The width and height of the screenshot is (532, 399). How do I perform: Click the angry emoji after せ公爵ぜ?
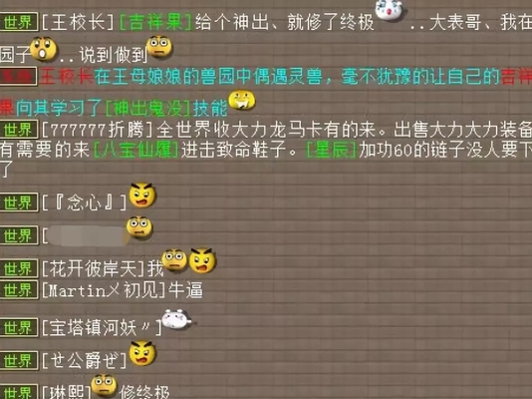click(142, 353)
